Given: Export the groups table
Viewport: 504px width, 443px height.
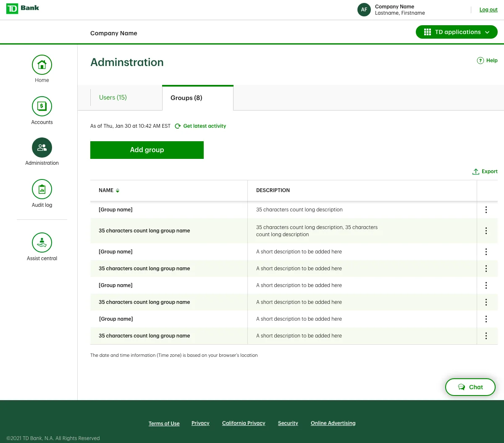Looking at the screenshot, I should (x=485, y=171).
